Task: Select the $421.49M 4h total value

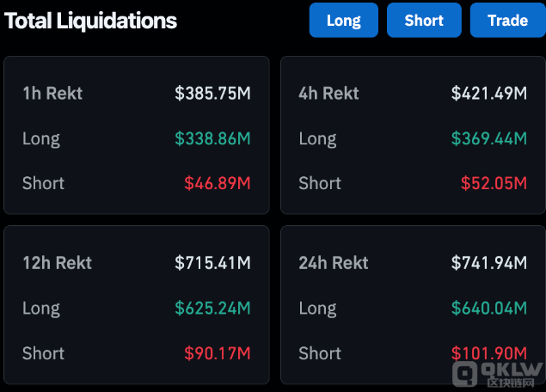Action: (488, 94)
